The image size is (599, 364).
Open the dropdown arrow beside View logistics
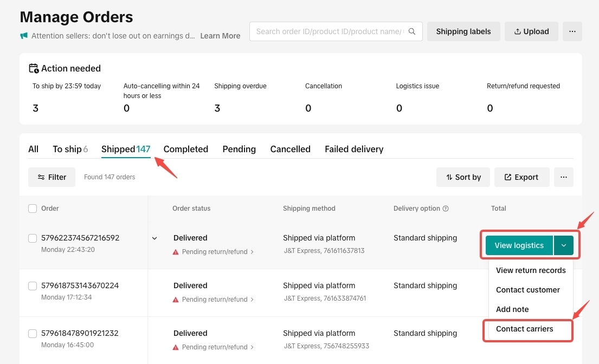tap(564, 245)
